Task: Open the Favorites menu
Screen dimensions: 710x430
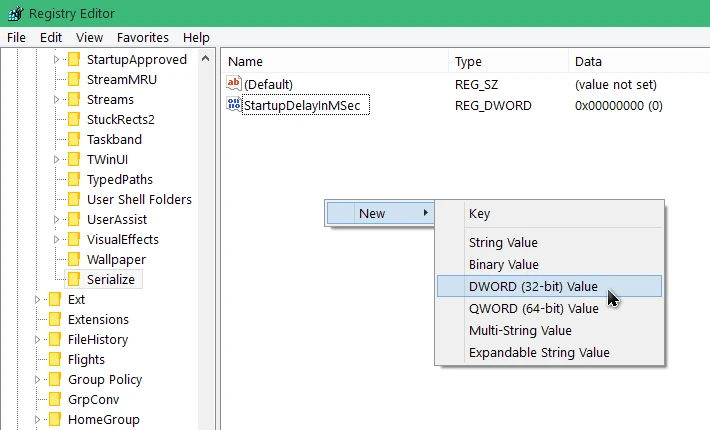Action: click(142, 37)
